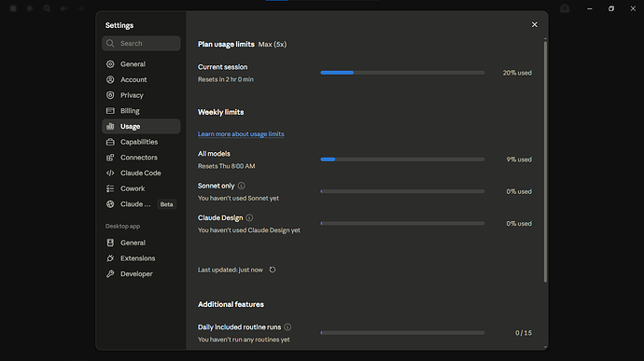The image size is (644, 361).
Task: Show info for Daily included routine runs
Action: (287, 326)
